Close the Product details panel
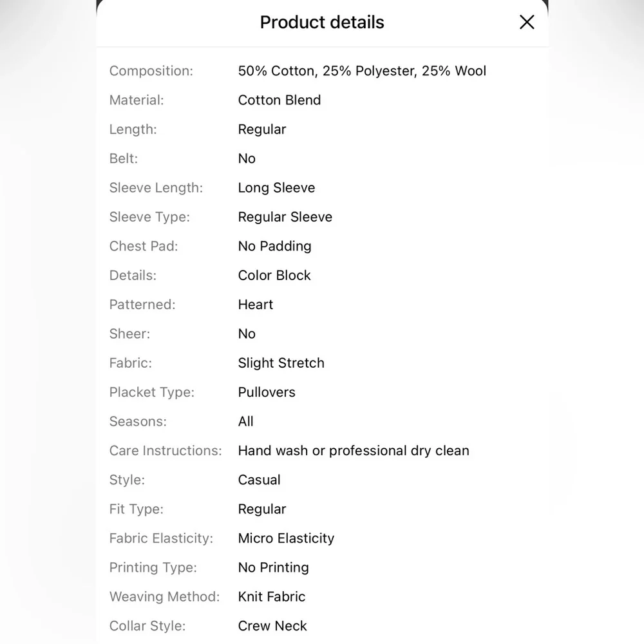The width and height of the screenshot is (644, 644). [x=527, y=23]
